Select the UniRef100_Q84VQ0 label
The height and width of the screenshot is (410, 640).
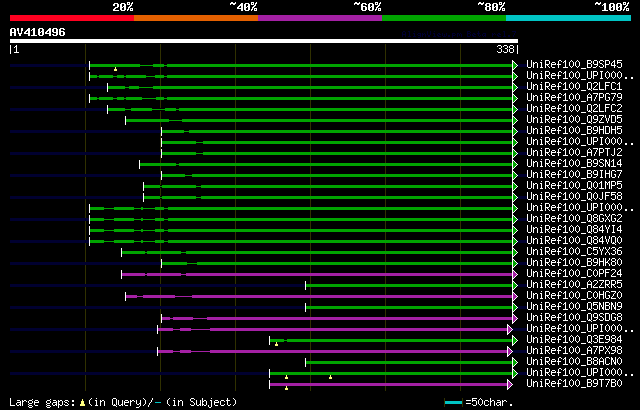(574, 241)
